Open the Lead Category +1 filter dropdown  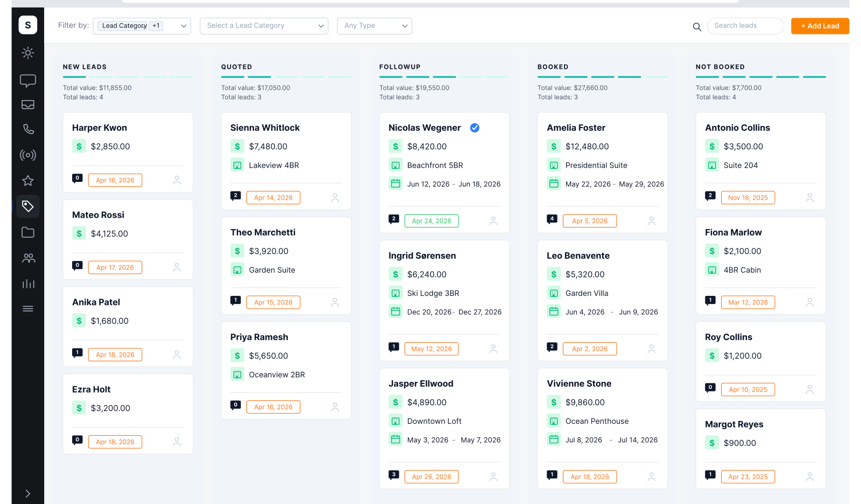pyautogui.click(x=142, y=26)
